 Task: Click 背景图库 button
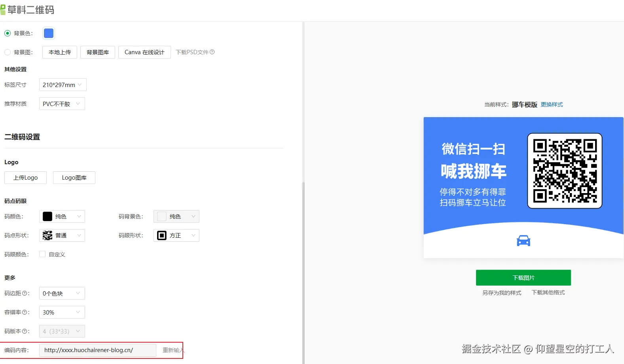98,52
